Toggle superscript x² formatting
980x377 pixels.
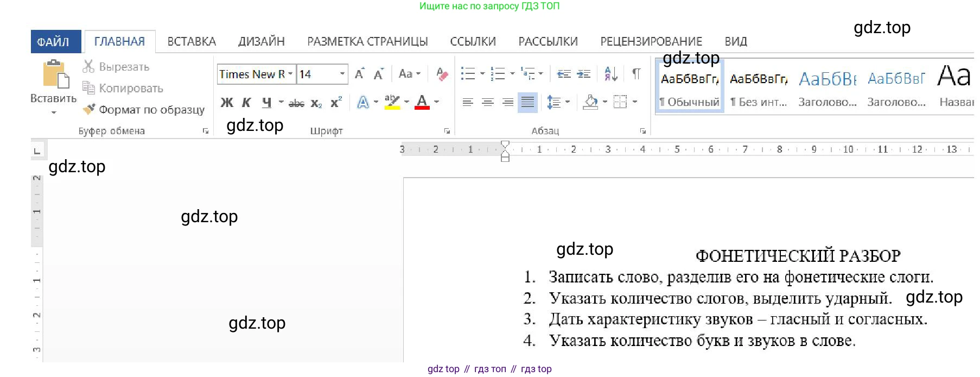(336, 102)
